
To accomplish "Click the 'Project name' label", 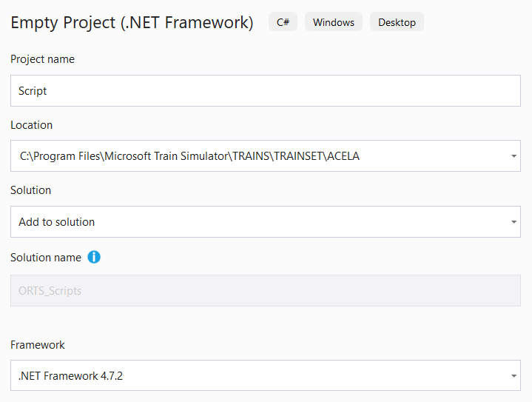I will point(42,59).
